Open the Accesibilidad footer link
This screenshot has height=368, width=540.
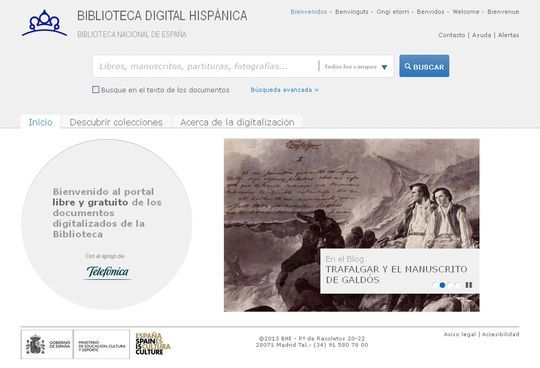501,334
